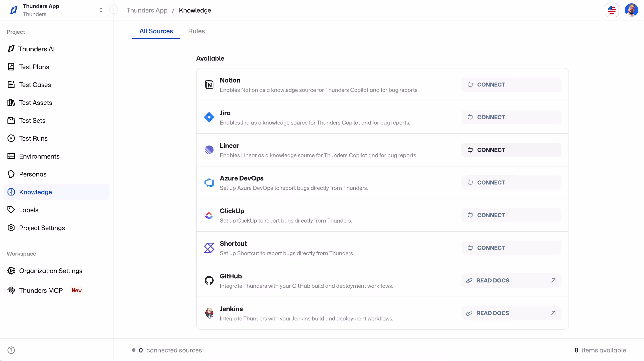Image resolution: width=644 pixels, height=361 pixels.
Task: Go to Test Plans in sidebar
Action: click(x=56, y=67)
